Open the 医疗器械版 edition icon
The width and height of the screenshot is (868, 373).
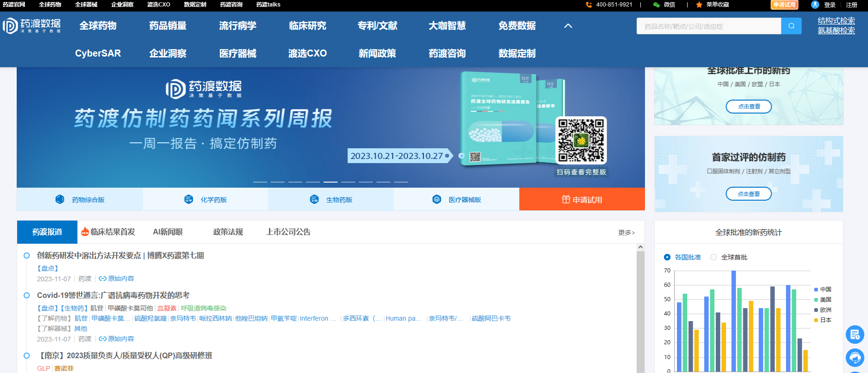[x=437, y=199]
